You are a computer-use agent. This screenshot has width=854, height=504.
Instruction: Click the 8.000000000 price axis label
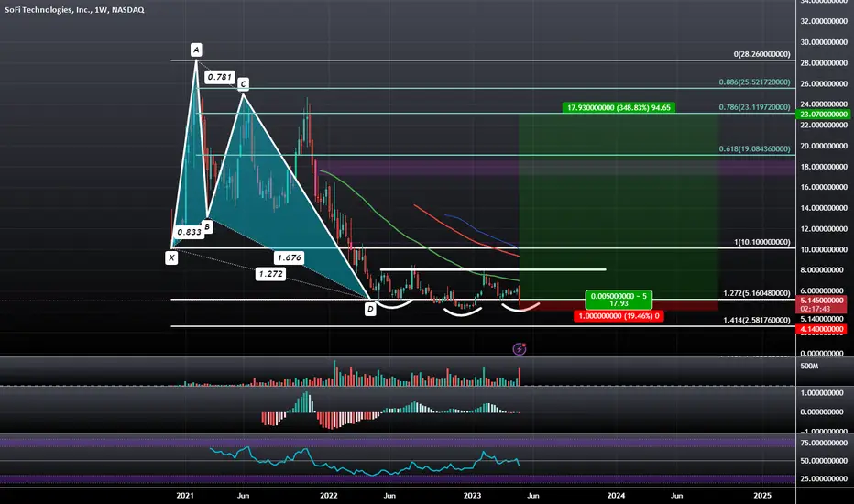(824, 270)
